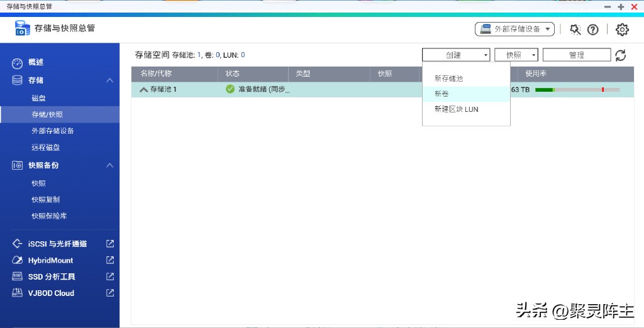The height and width of the screenshot is (328, 644).
Task: Click the 63 TB capacity value
Action: pyautogui.click(x=520, y=89)
